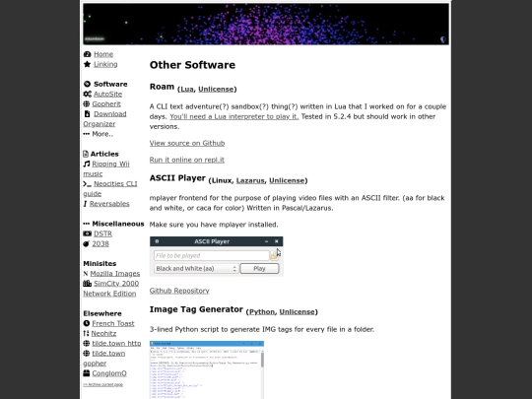This screenshot has height=399, width=532.
Task: Open the Neohitz link
Action: (103, 334)
